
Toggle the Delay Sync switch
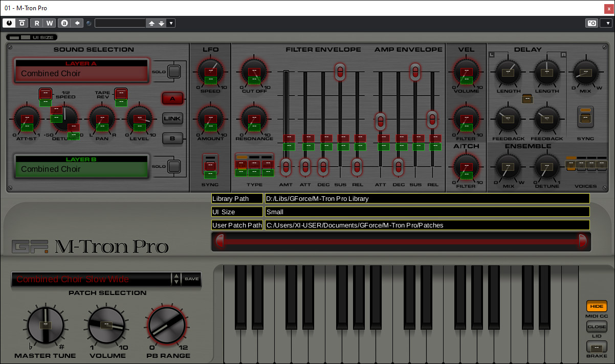[585, 117]
